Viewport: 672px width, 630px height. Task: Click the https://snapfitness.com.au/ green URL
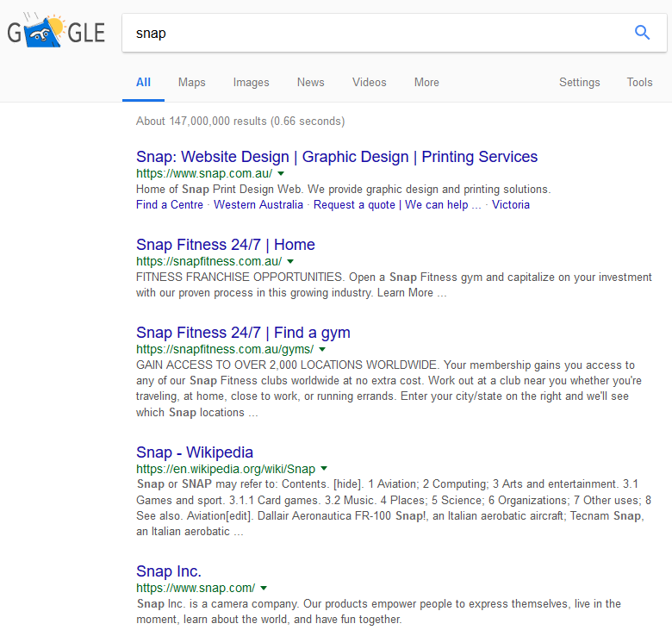pyautogui.click(x=208, y=262)
